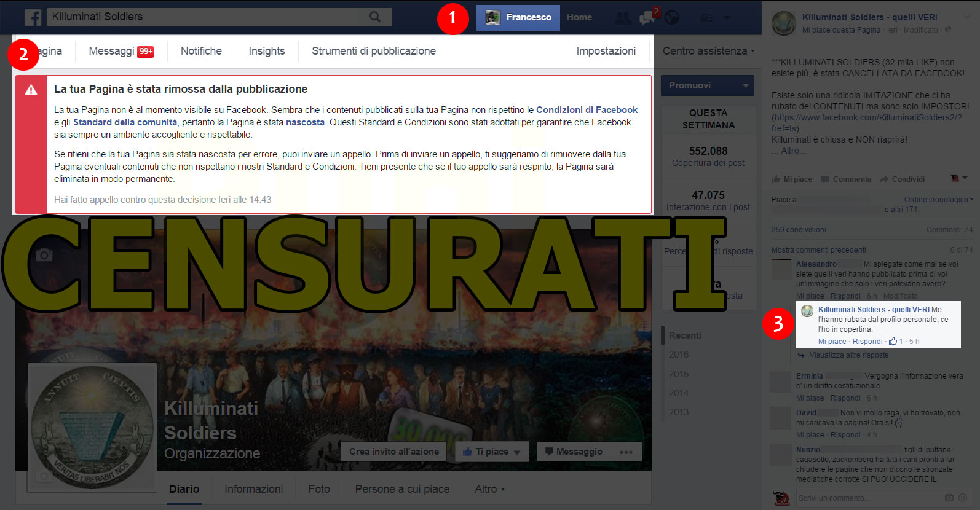
Task: Select the Informazioni tab
Action: (x=253, y=489)
